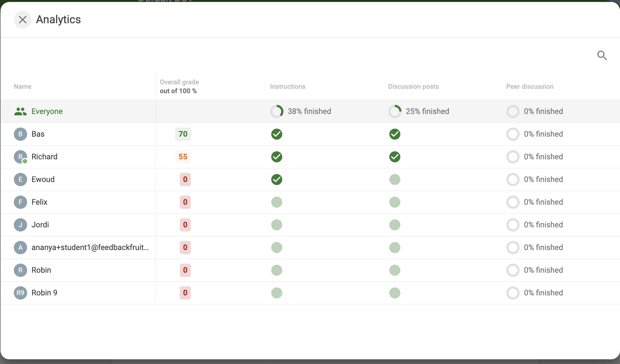Open Felix's 0% finished Peer discussion

[x=535, y=202]
